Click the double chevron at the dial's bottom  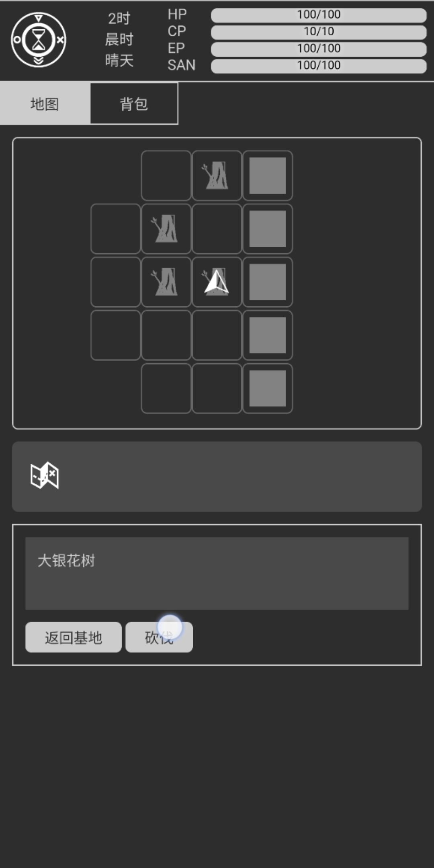point(39,60)
